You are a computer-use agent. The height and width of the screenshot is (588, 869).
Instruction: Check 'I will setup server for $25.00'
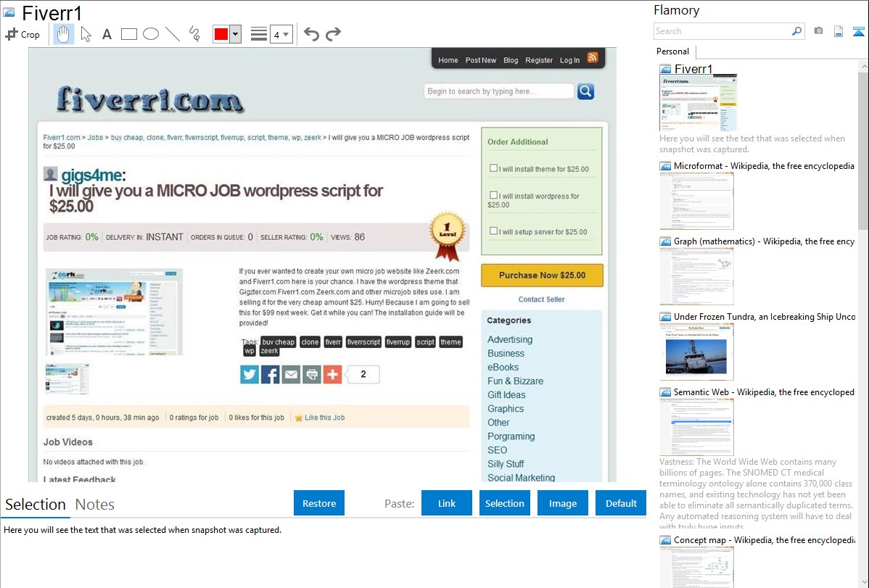click(x=493, y=231)
